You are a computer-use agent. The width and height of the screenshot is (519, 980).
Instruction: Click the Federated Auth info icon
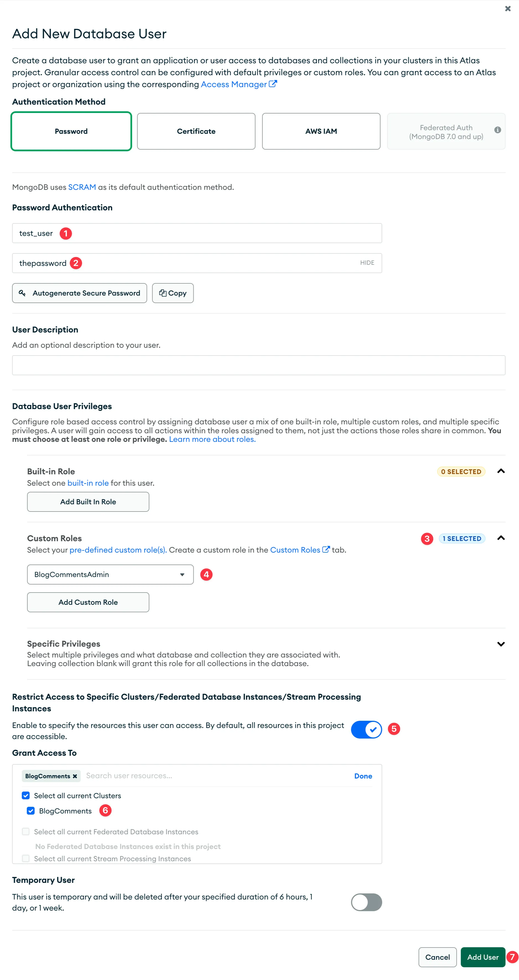pyautogui.click(x=497, y=130)
